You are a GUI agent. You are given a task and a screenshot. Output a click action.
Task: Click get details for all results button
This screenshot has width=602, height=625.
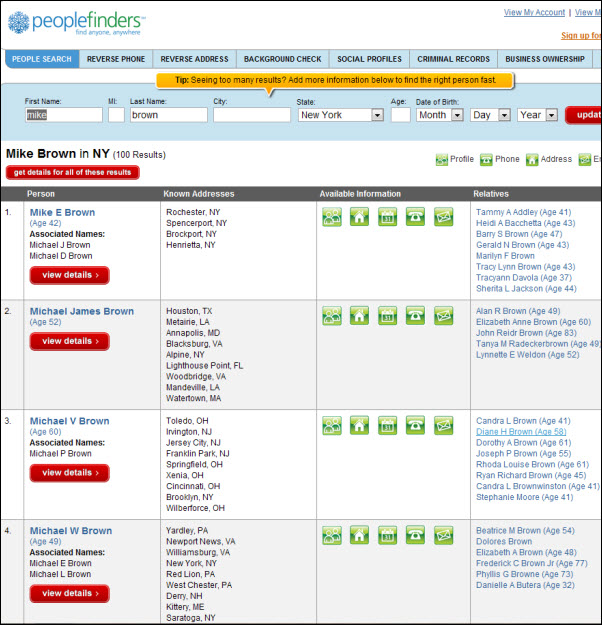pos(73,173)
